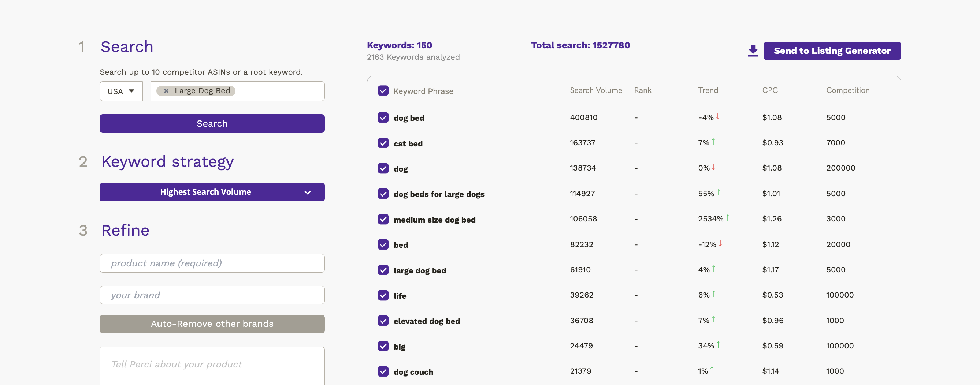Uncheck the dog couch keyword

[x=383, y=371]
